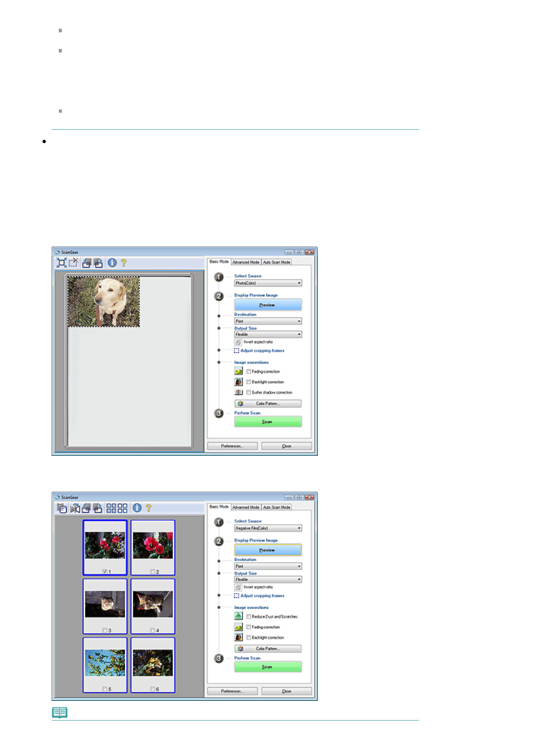Click Auto Crop icon in dog photo window

[x=61, y=263]
